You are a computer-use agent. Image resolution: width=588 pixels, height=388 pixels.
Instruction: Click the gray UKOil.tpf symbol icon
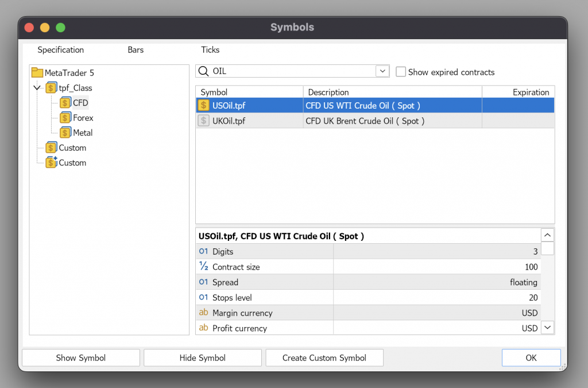click(x=203, y=121)
